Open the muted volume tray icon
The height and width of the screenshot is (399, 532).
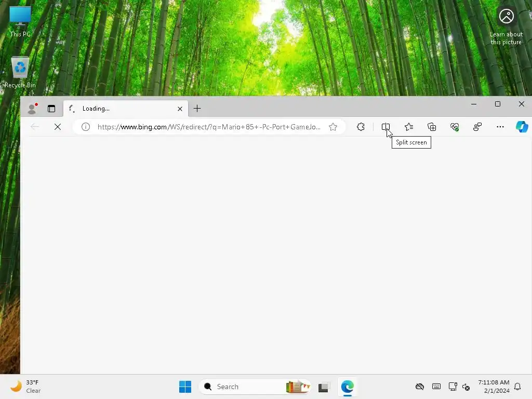click(x=466, y=387)
